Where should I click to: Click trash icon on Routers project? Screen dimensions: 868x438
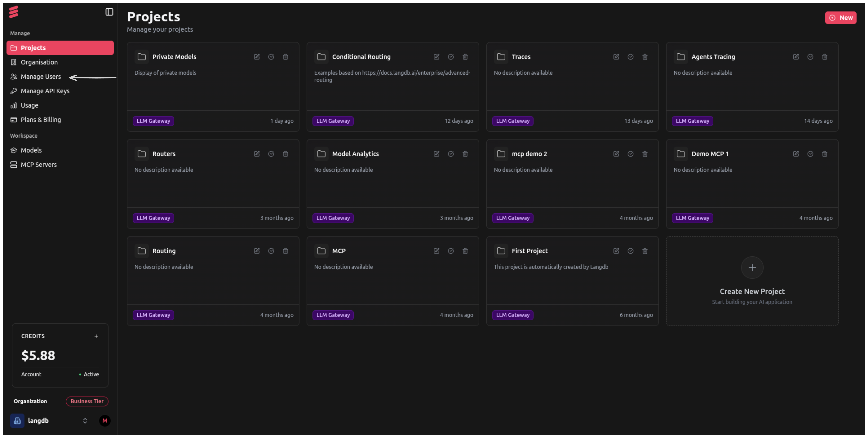(x=285, y=154)
